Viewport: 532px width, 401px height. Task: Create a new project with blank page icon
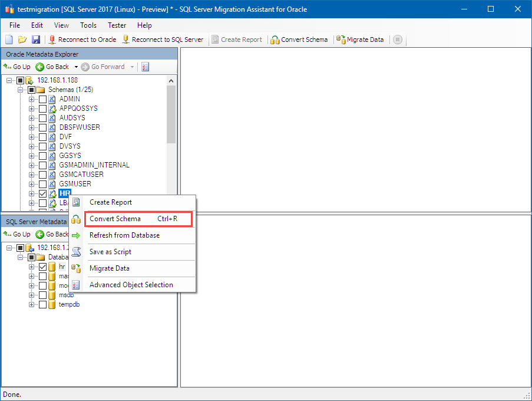[x=8, y=40]
